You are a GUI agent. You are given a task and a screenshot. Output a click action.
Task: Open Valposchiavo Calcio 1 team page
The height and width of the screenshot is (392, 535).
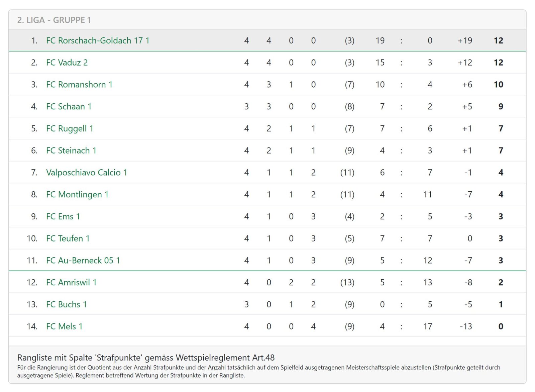87,173
